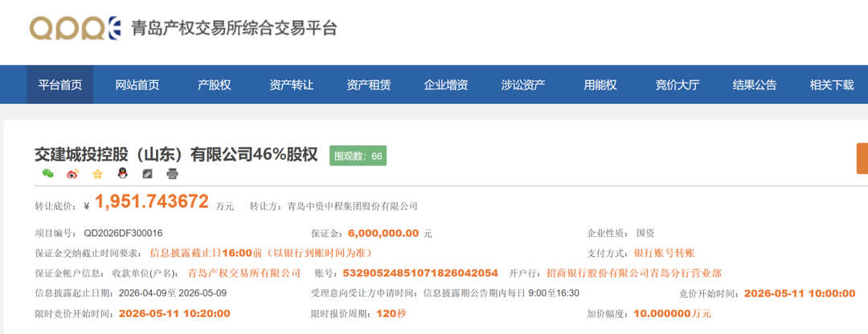Select 资产转让 from navigation
The height and width of the screenshot is (334, 868).
[x=292, y=85]
